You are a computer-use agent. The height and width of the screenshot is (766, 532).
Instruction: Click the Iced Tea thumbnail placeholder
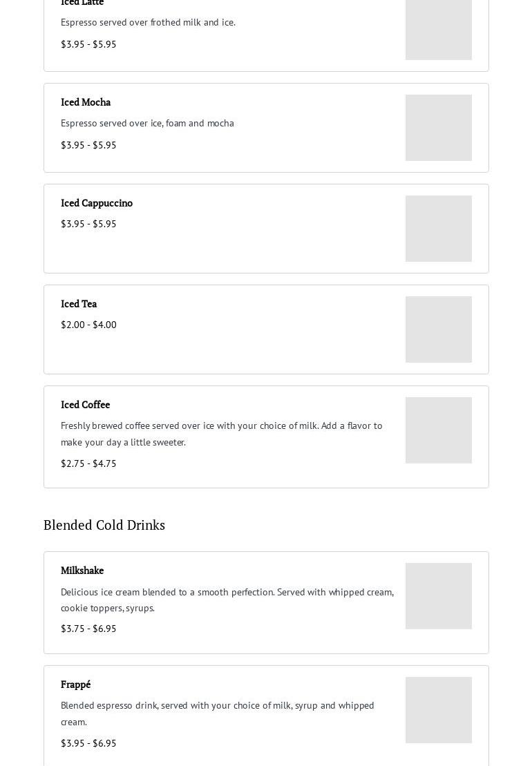pos(438,329)
